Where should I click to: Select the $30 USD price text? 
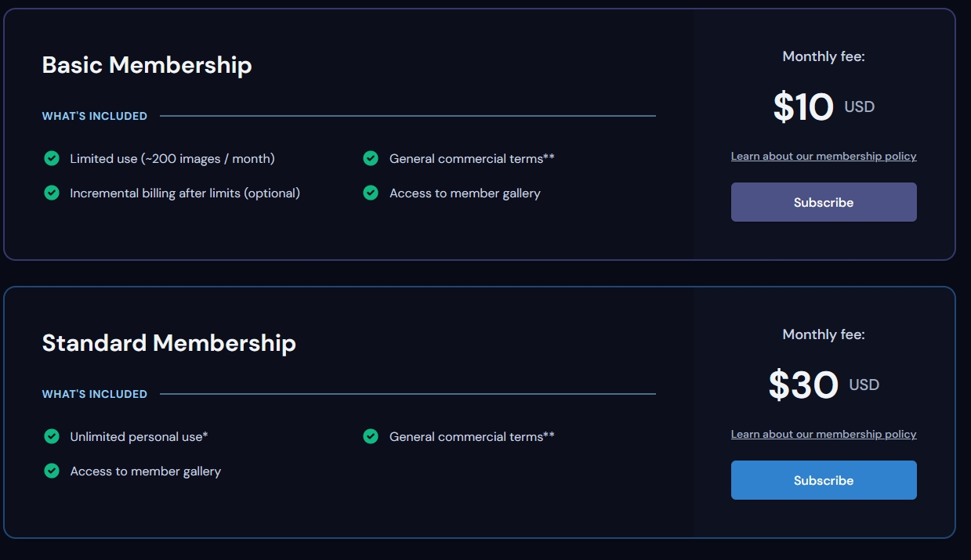822,385
